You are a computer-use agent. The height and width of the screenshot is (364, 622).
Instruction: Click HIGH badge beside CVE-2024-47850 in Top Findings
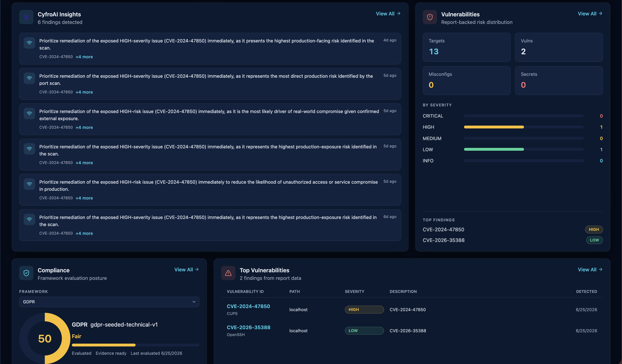click(594, 229)
